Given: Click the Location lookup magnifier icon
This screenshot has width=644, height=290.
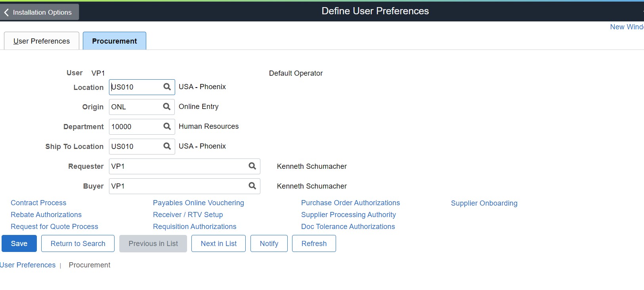Looking at the screenshot, I should (167, 87).
